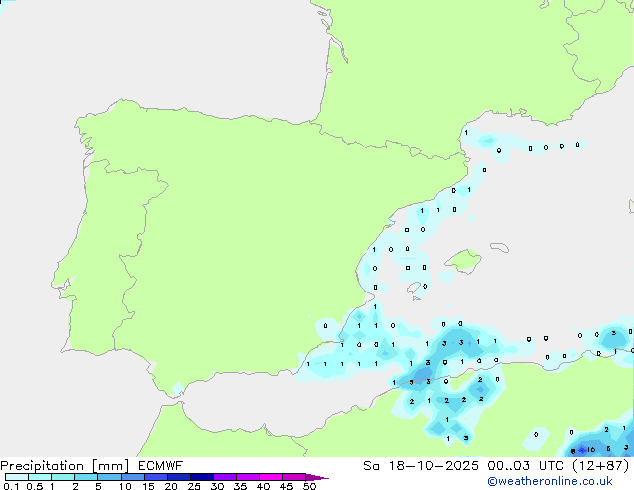Click the 'Precipitation [mm]' title text

pos(65,466)
